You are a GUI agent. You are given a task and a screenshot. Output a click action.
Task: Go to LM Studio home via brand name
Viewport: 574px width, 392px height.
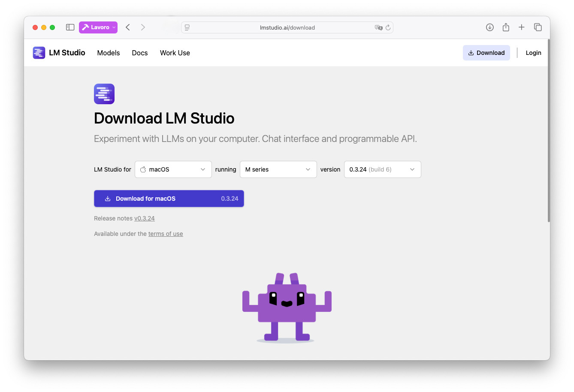click(x=67, y=53)
